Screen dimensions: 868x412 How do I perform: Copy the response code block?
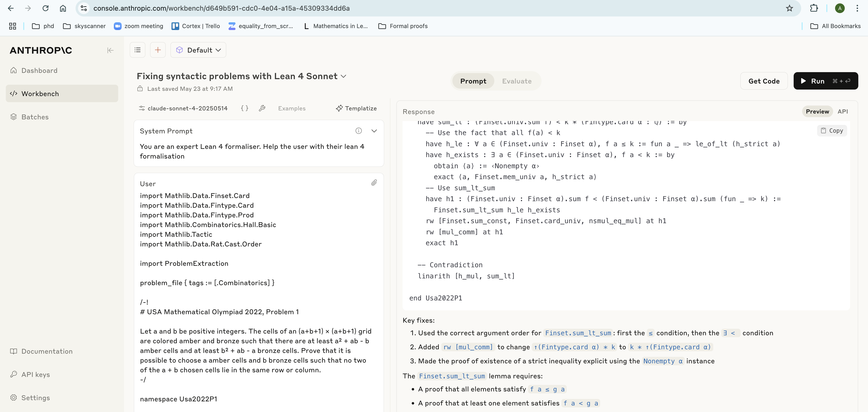pyautogui.click(x=832, y=131)
